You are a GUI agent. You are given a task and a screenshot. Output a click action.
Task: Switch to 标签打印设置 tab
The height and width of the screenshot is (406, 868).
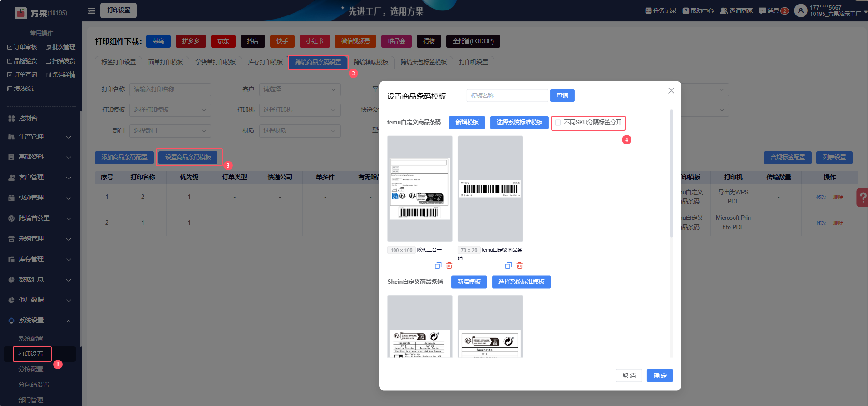pyautogui.click(x=118, y=62)
